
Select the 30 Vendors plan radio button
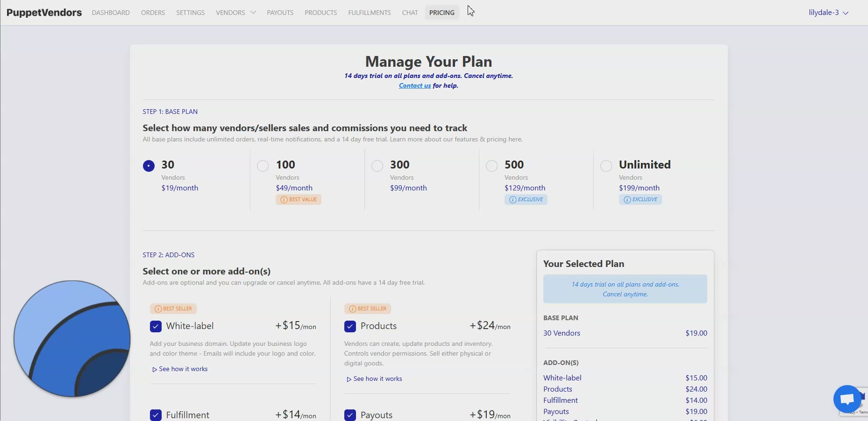click(149, 166)
